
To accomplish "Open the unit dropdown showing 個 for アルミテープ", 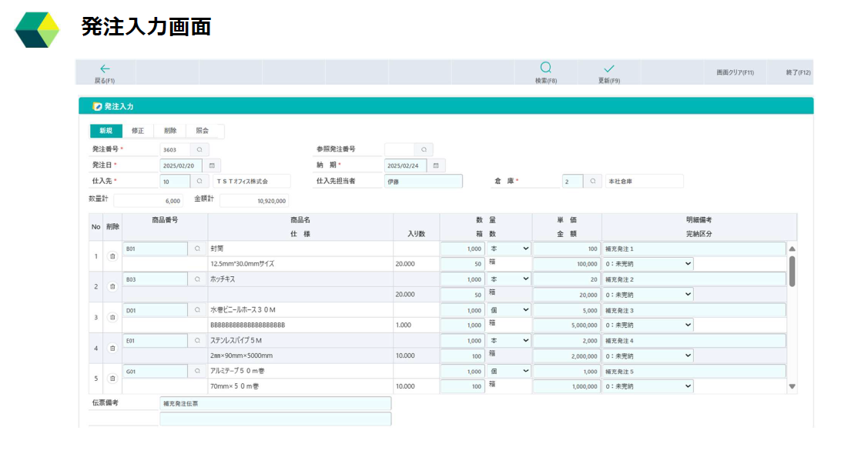I will 508,372.
